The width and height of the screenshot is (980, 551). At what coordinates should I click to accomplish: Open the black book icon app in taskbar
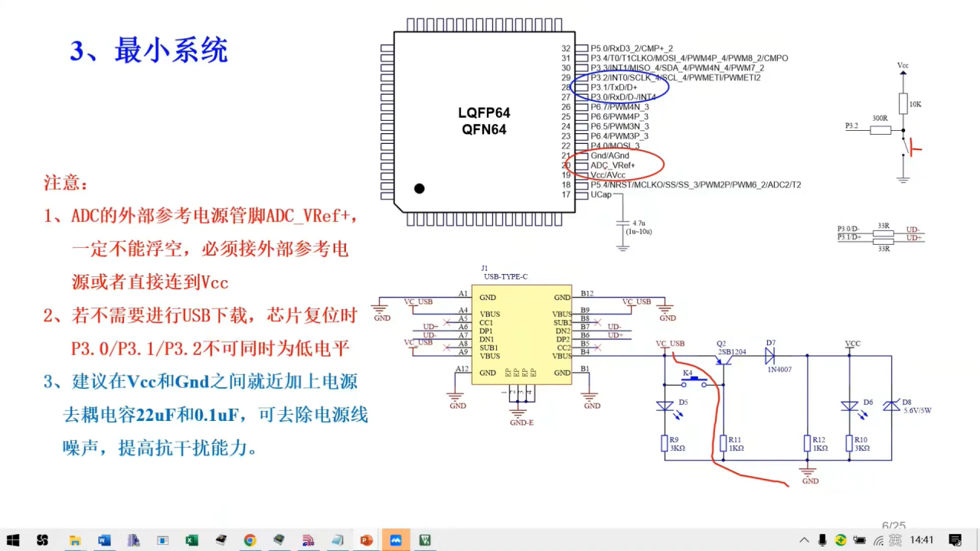pos(220,540)
